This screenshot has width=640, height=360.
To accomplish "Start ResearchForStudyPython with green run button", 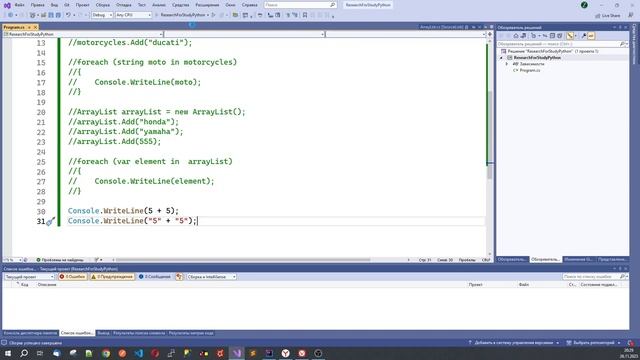I will coord(182,15).
